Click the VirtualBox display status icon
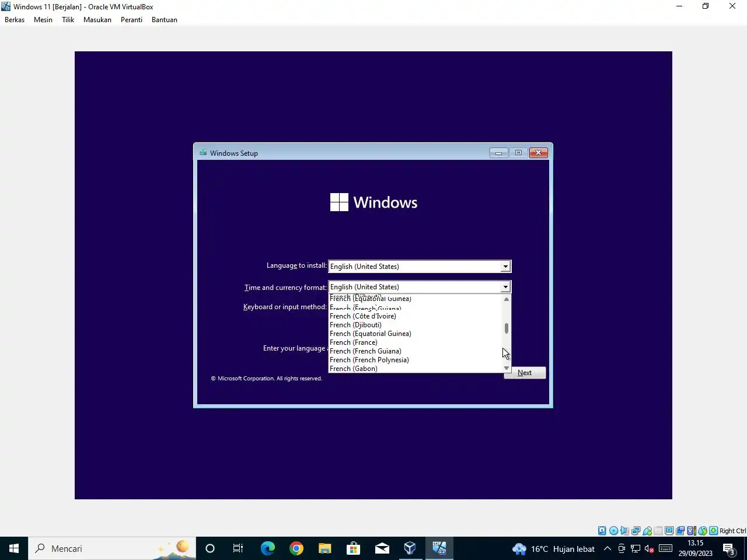747x560 pixels. [x=669, y=531]
